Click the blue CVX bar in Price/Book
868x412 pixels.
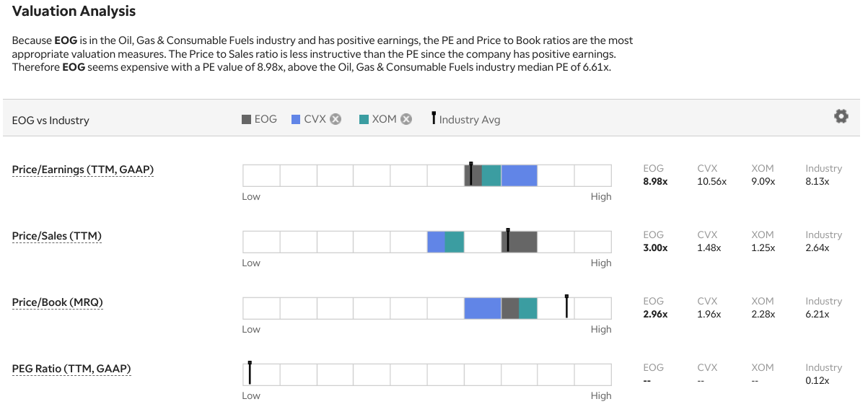pos(483,308)
